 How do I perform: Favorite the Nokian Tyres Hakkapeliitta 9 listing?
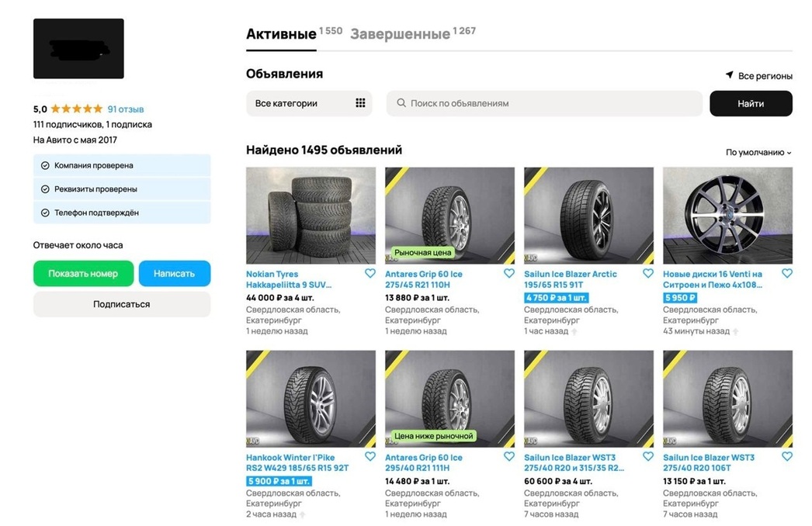(x=370, y=274)
